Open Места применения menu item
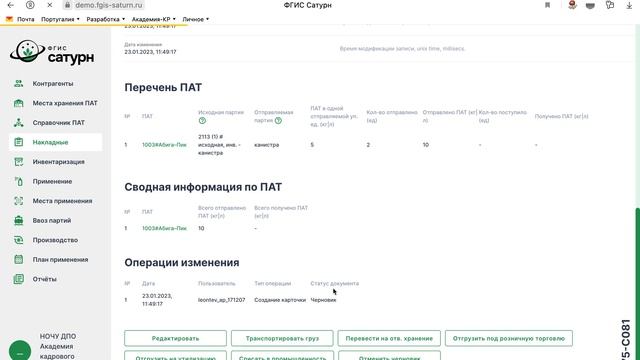The height and width of the screenshot is (360, 640). point(62,201)
